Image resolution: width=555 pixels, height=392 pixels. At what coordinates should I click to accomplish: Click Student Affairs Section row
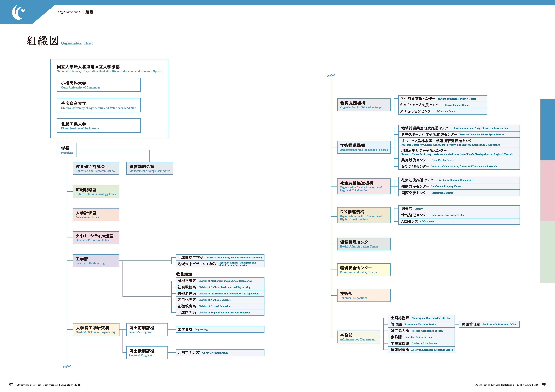(421, 344)
